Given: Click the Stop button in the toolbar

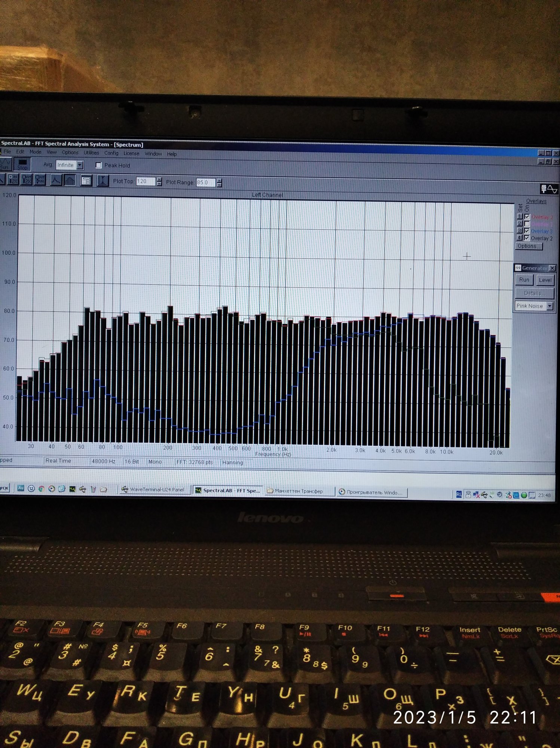Looking at the screenshot, I should pos(22,164).
